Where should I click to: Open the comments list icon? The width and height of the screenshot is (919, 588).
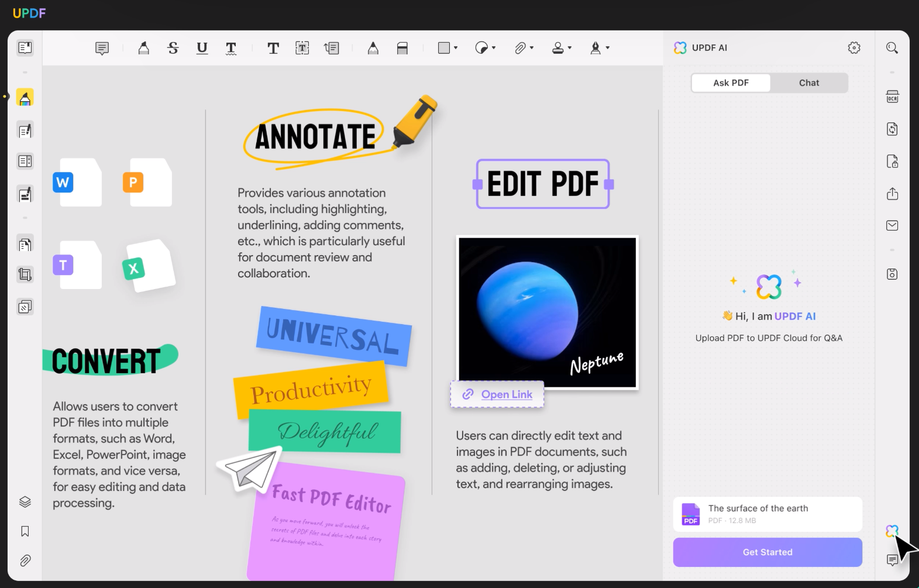pyautogui.click(x=892, y=561)
